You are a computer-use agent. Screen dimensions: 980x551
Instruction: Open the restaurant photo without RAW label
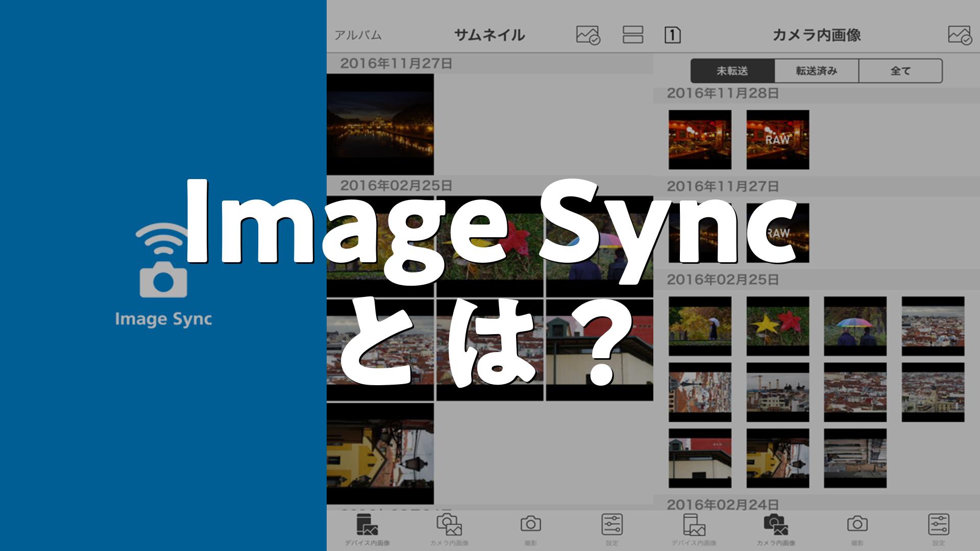coord(700,140)
